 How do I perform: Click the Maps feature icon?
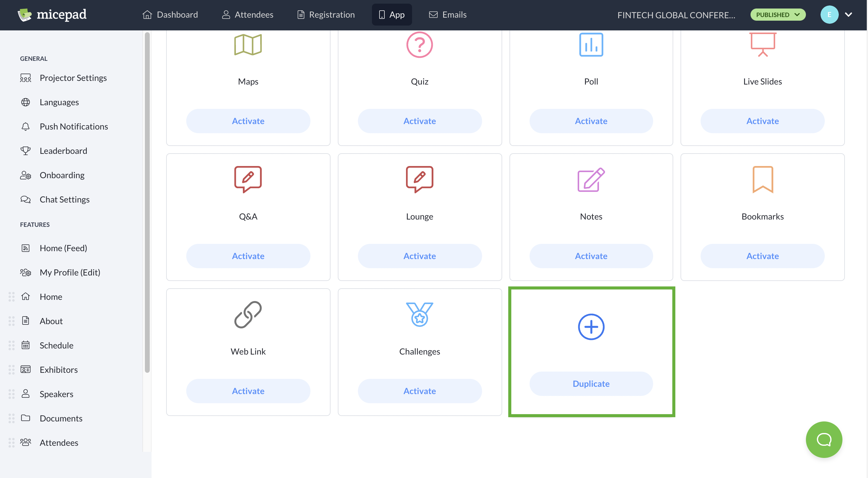tap(248, 44)
